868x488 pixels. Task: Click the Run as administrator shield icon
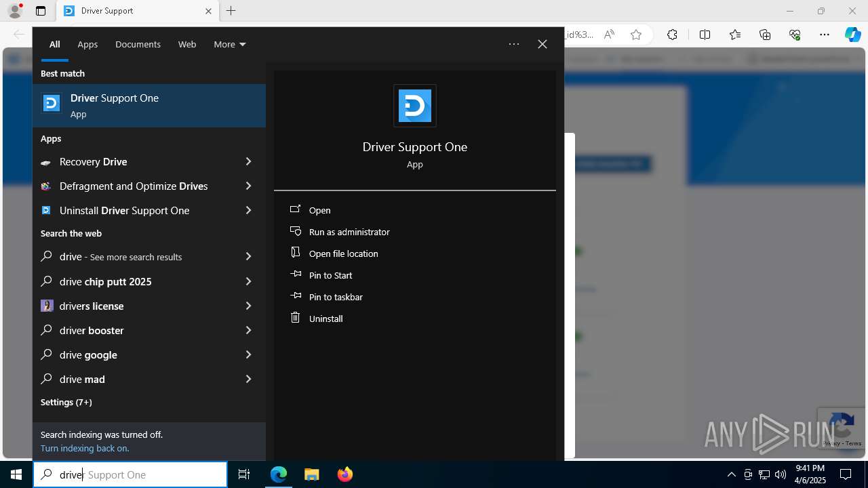point(295,231)
